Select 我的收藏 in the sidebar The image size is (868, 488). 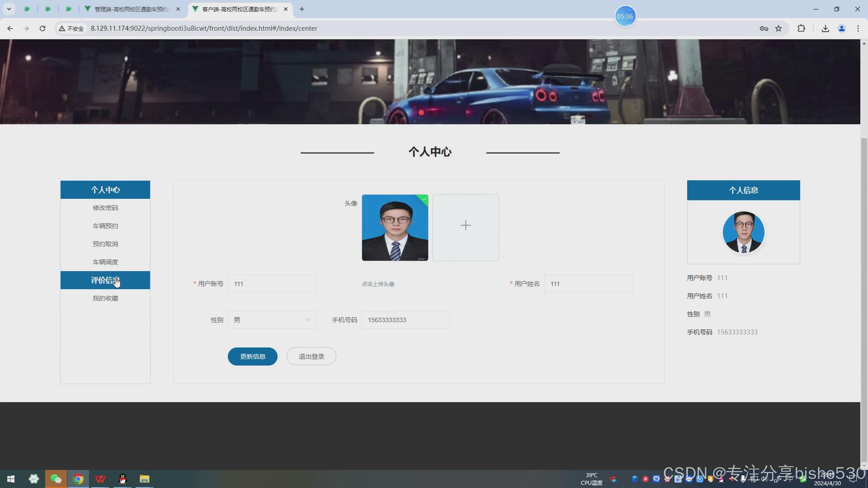tap(105, 298)
